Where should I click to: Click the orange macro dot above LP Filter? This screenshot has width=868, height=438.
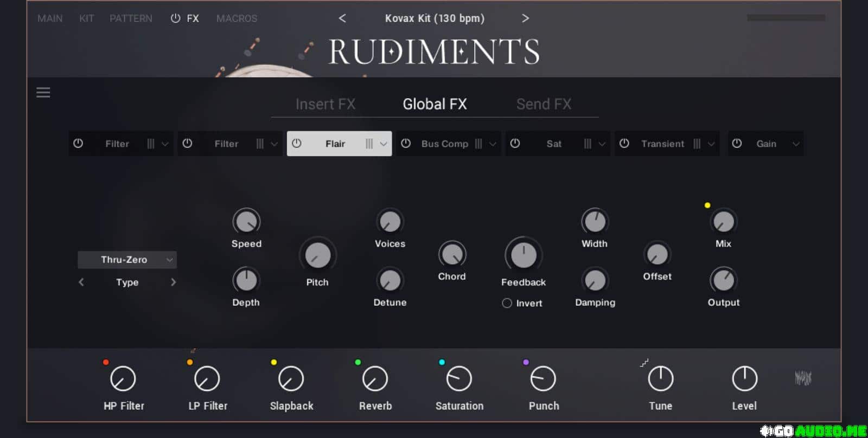point(190,362)
